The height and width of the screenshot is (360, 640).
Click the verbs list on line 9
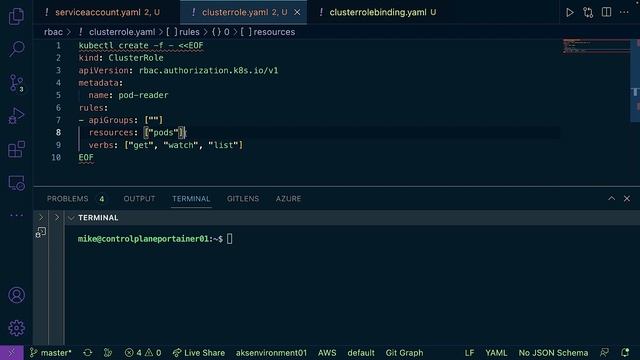click(183, 145)
